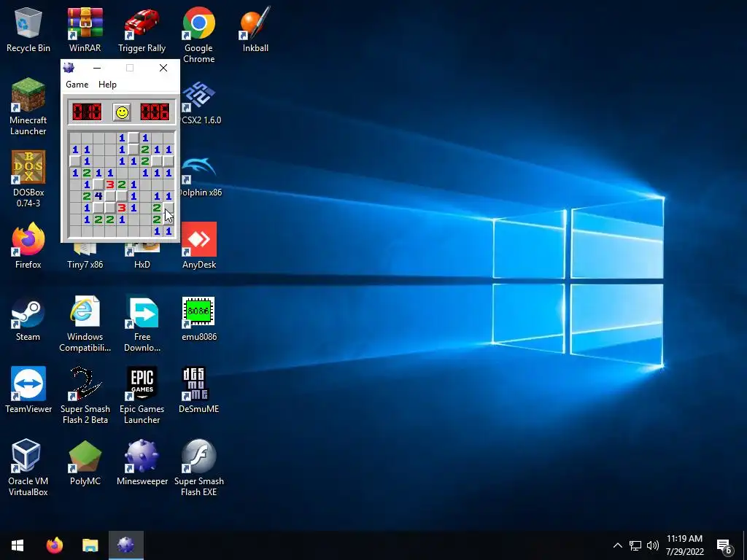The height and width of the screenshot is (560, 747).
Task: Click the yellow smiley face reset button
Action: point(123,112)
